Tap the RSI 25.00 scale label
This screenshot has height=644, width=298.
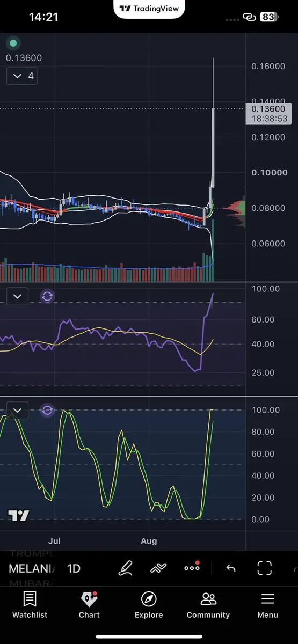pos(263,373)
